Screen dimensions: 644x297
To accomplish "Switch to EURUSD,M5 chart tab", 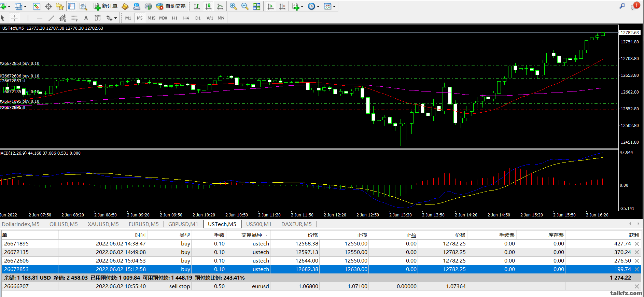I will click(x=143, y=224).
